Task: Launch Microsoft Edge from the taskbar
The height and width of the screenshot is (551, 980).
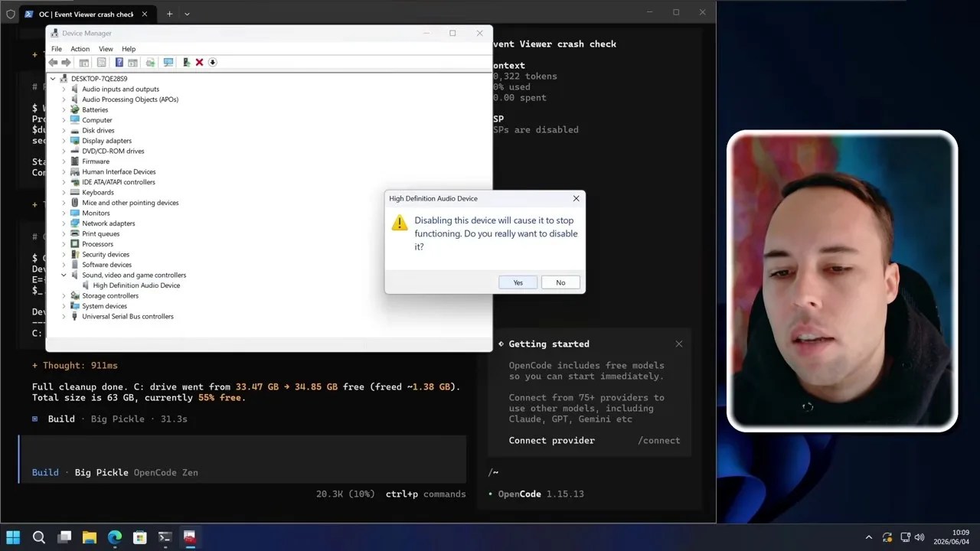Action: click(115, 537)
